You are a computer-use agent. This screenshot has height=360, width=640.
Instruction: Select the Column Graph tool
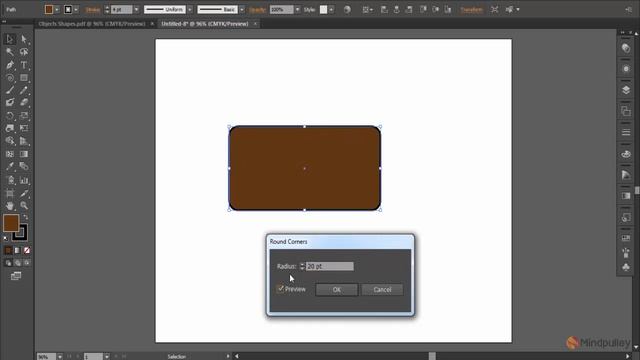coord(24,180)
